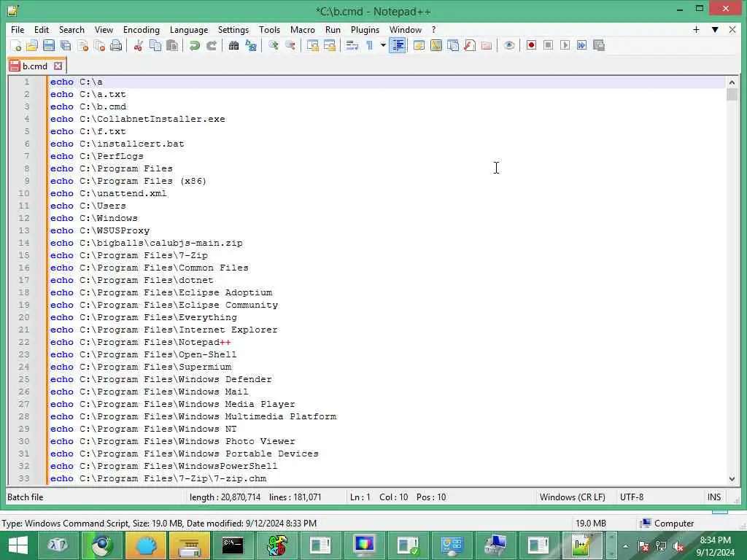Click the volume icon in system tray
This screenshot has height=560, width=747.
[678, 547]
